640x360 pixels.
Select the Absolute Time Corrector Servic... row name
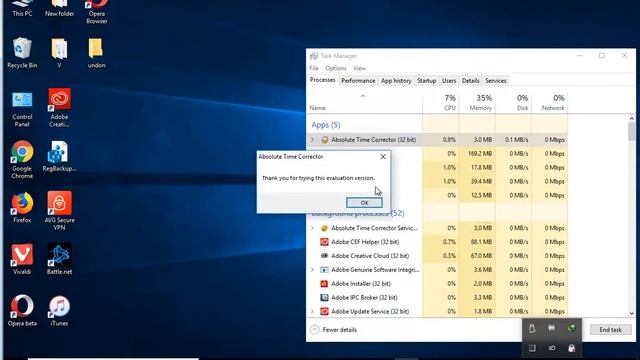(374, 228)
